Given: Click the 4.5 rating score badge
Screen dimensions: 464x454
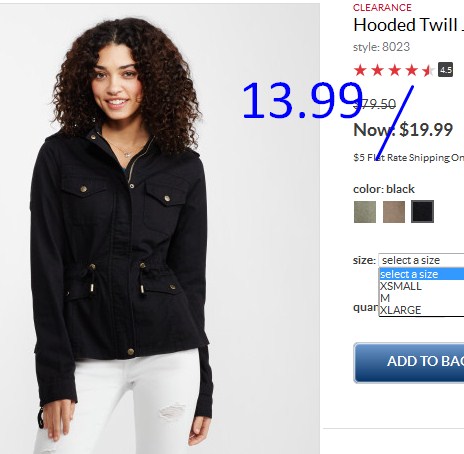Looking at the screenshot, I should [445, 70].
